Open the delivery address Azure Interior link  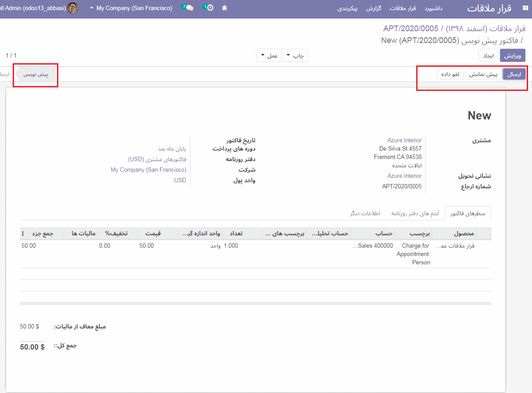pos(404,176)
